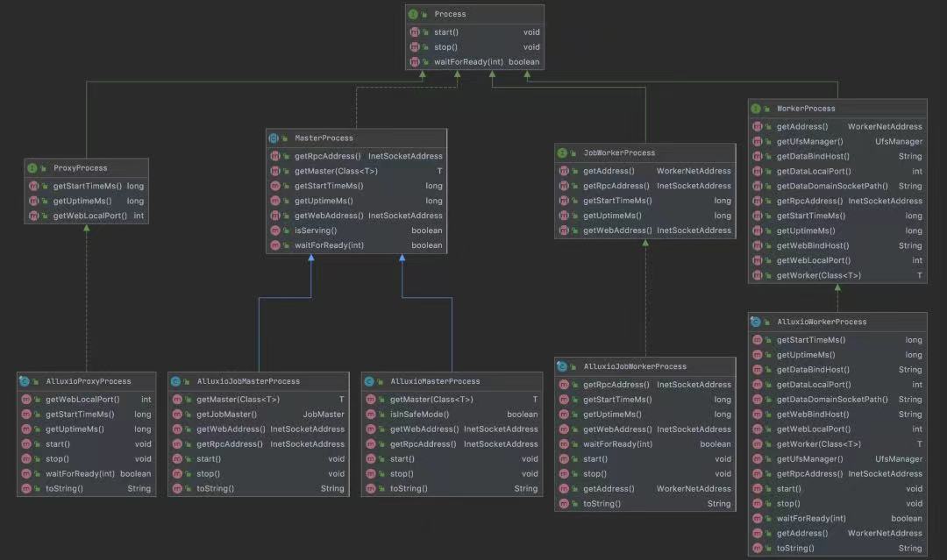Image resolution: width=947 pixels, height=560 pixels.
Task: Click the class icon beside AlluxioWorkerProcess
Action: (x=756, y=322)
